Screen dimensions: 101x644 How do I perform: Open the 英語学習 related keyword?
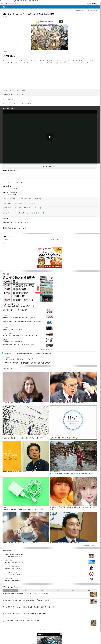click(6, 240)
